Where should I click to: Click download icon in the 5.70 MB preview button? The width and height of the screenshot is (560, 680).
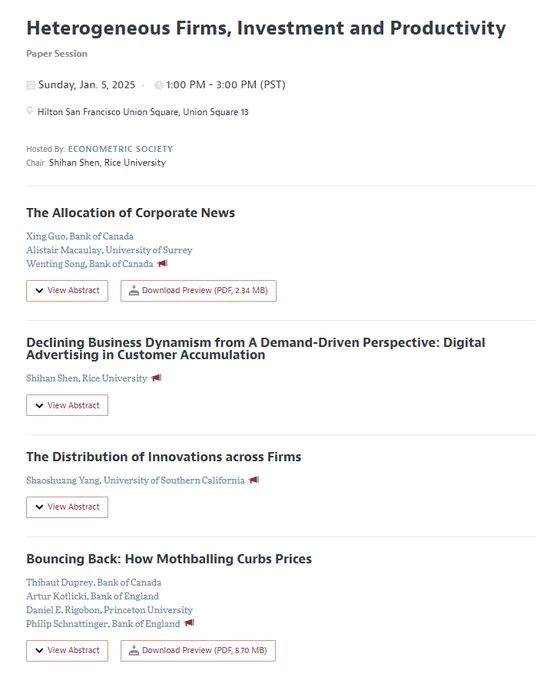pyautogui.click(x=134, y=651)
